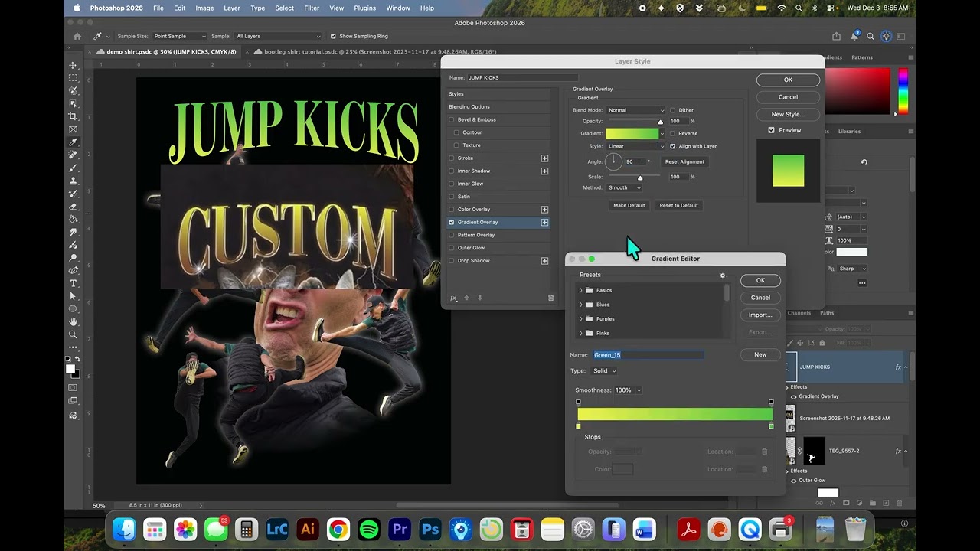Select the Crop tool
Viewport: 980px width, 551px height.
(x=73, y=116)
